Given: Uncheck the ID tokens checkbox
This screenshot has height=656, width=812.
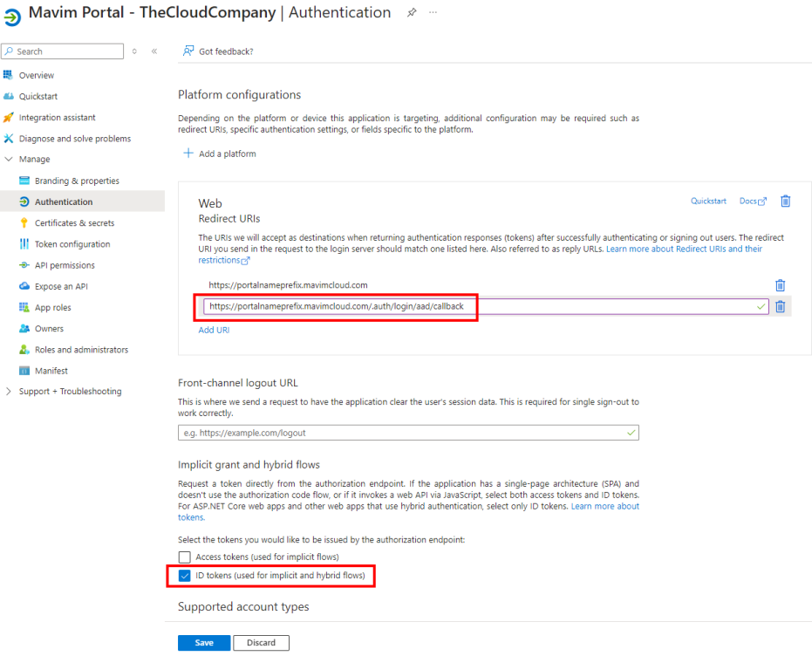Looking at the screenshot, I should click(184, 576).
